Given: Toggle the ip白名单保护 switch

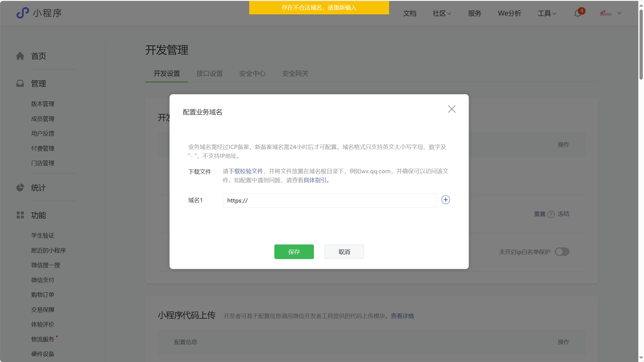Looking at the screenshot, I should (x=562, y=252).
